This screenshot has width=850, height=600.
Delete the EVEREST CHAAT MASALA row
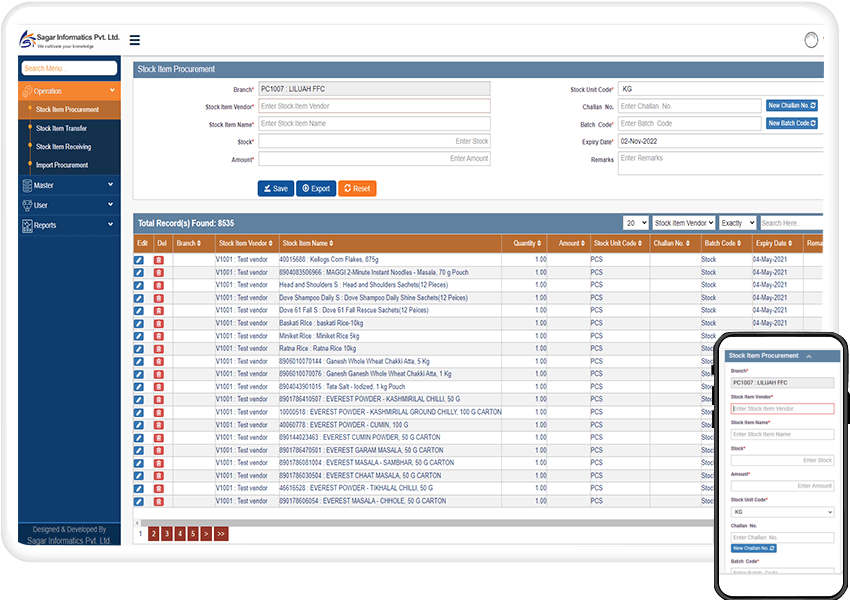pyautogui.click(x=159, y=476)
